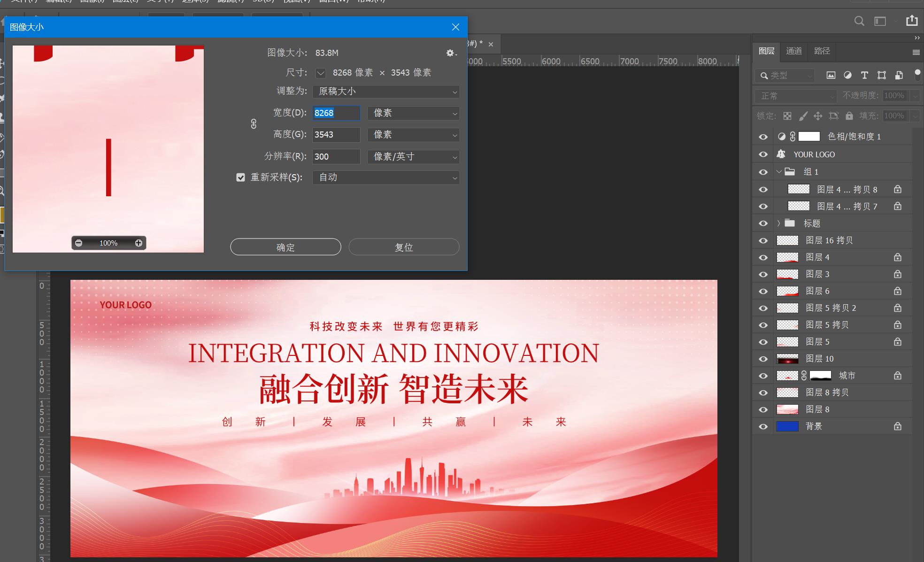The image size is (924, 562).
Task: Click the 分辨率 input field
Action: pos(336,157)
